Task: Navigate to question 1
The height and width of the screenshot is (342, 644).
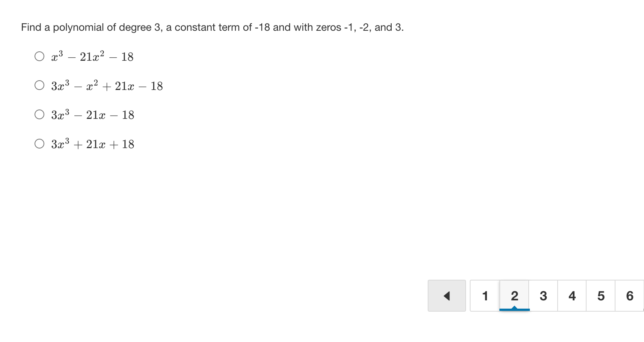Action: point(485,296)
